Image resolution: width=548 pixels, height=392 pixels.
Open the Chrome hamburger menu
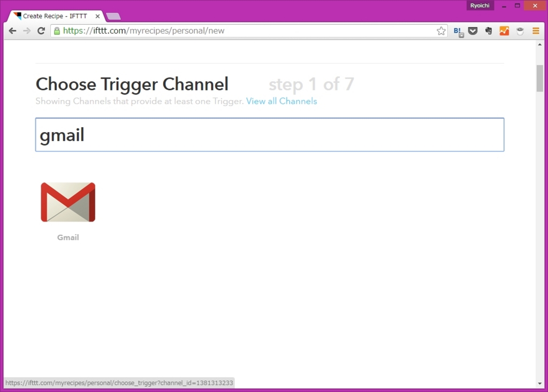click(536, 31)
